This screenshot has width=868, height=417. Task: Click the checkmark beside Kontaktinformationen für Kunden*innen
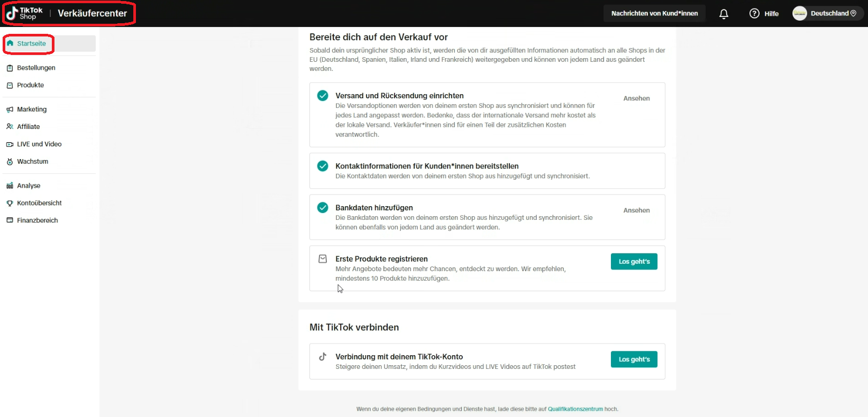(x=323, y=166)
